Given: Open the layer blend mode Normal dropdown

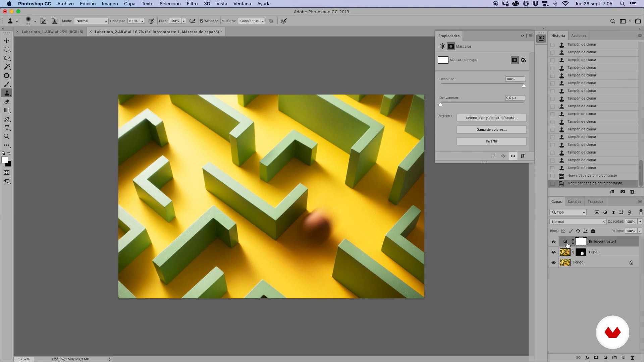Looking at the screenshot, I should pyautogui.click(x=578, y=222).
